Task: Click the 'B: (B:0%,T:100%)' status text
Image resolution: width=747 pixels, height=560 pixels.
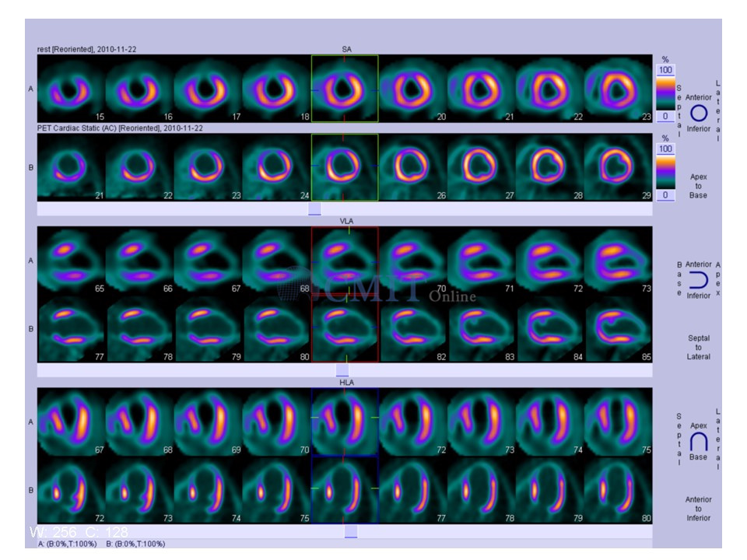Action: coord(135,544)
